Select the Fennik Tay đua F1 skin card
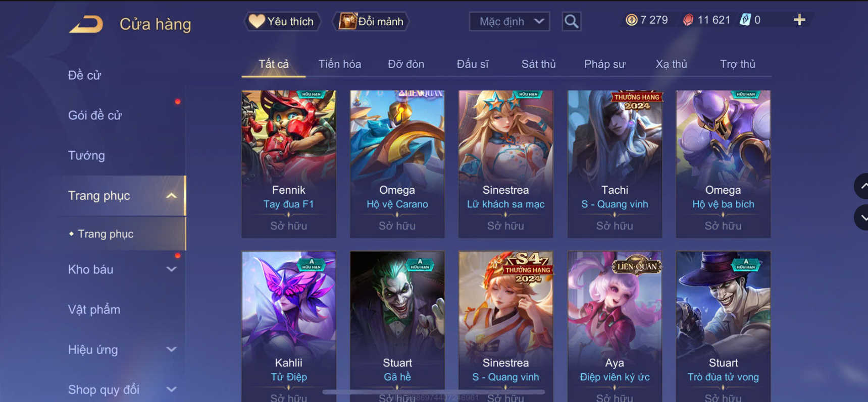 [x=288, y=164]
